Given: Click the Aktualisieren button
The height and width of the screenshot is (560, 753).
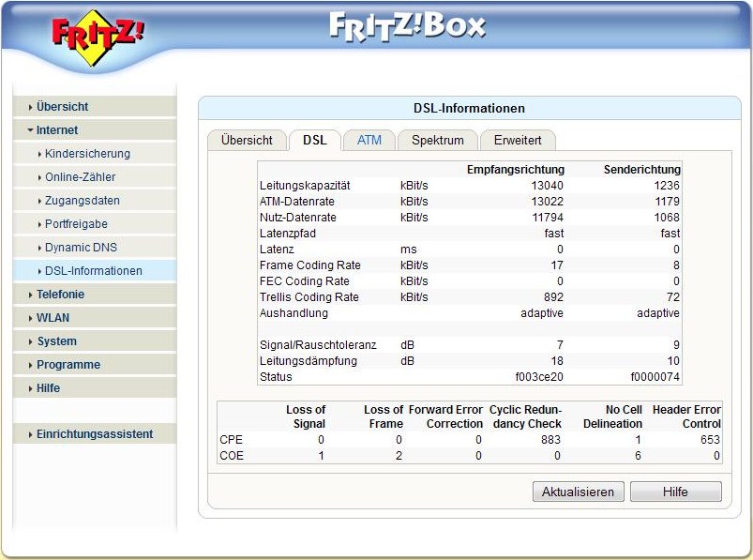Looking at the screenshot, I should click(x=579, y=492).
